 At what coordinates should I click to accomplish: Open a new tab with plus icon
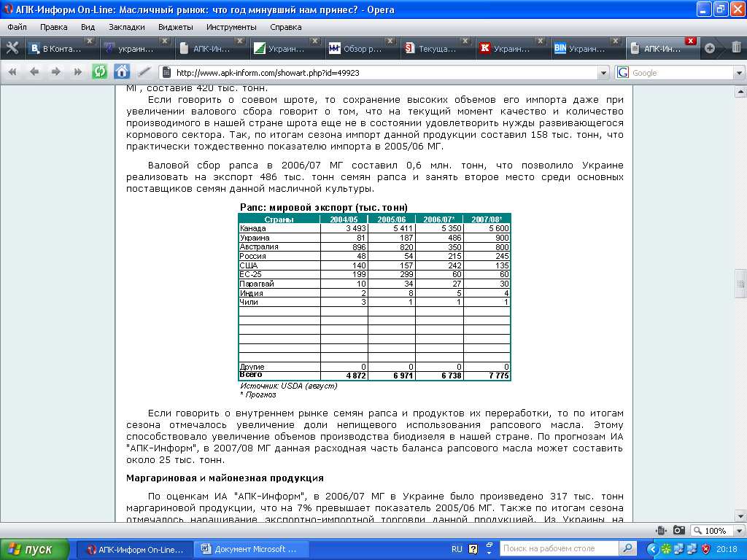tap(709, 48)
